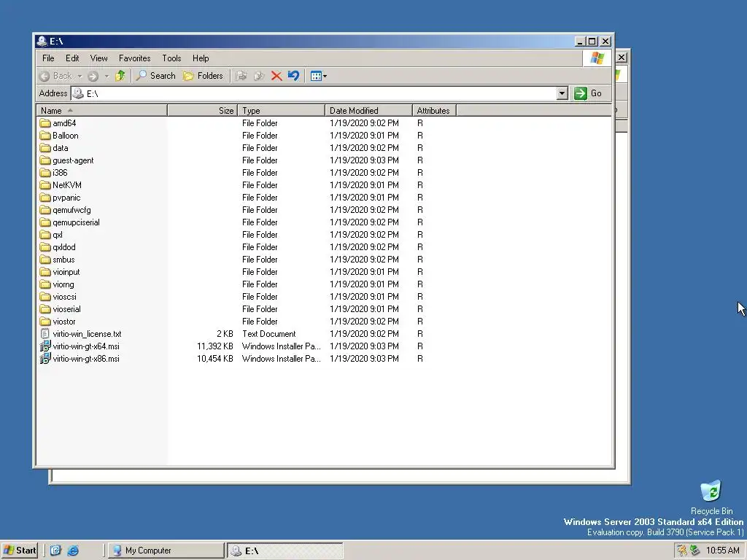Open the Edit menu
Screen dimensions: 747x560
72,58
